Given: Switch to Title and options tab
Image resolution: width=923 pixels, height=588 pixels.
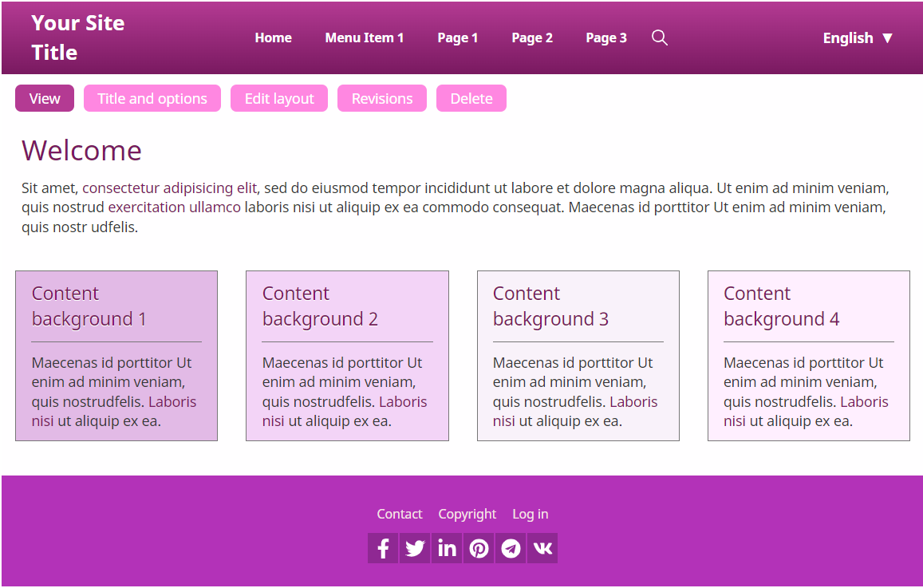Looking at the screenshot, I should coord(152,98).
